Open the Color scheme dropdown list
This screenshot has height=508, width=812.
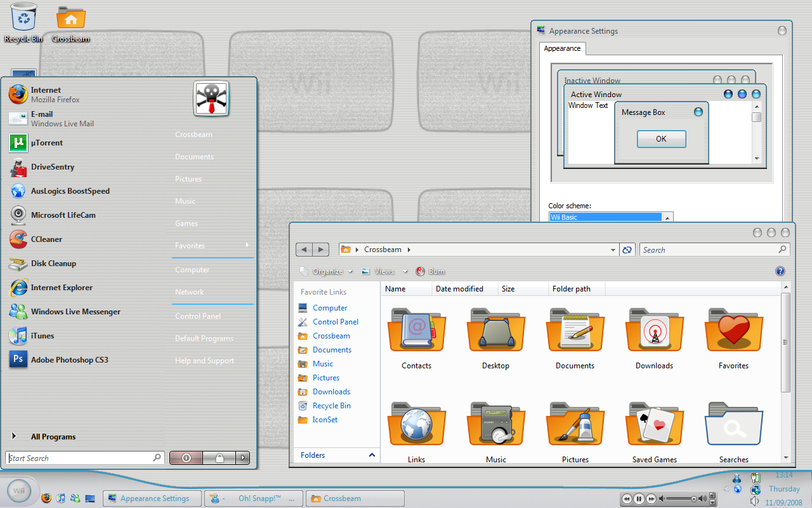tap(667, 217)
